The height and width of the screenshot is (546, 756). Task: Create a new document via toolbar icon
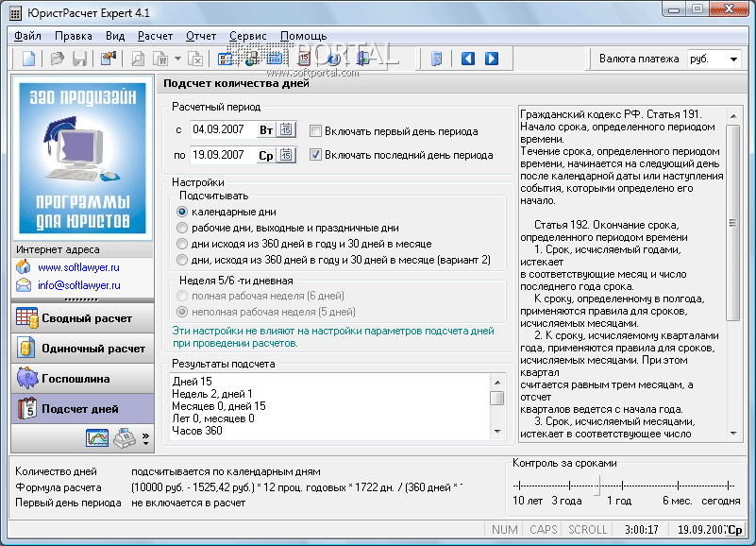coord(29,59)
